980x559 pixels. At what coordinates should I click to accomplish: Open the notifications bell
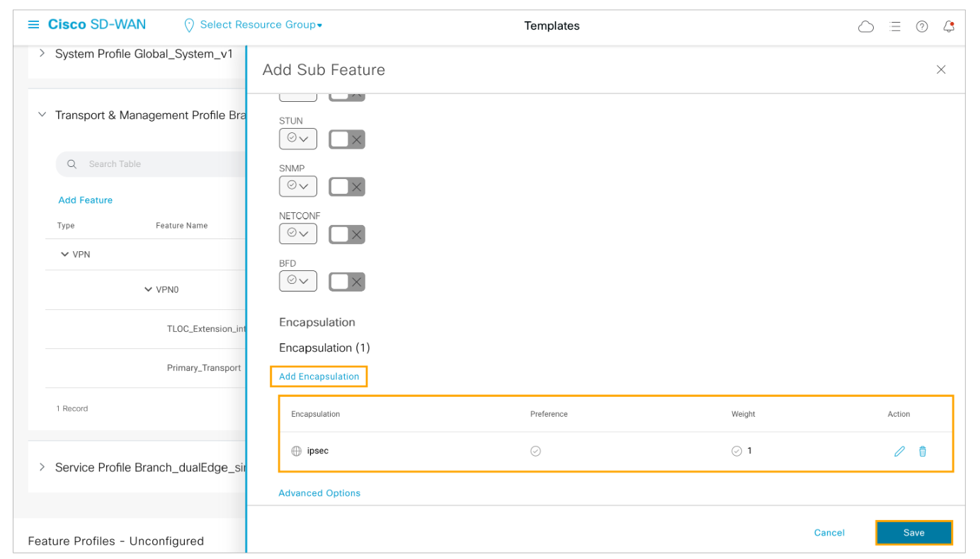pos(949,27)
